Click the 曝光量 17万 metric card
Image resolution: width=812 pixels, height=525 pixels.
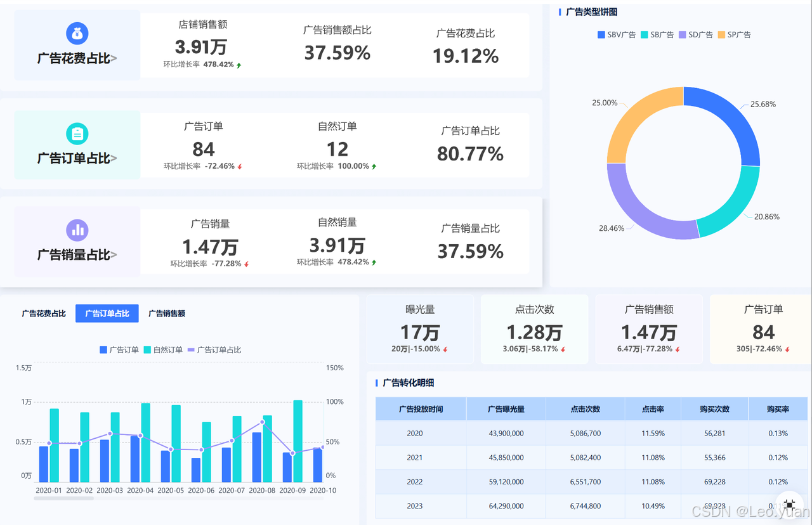420,329
